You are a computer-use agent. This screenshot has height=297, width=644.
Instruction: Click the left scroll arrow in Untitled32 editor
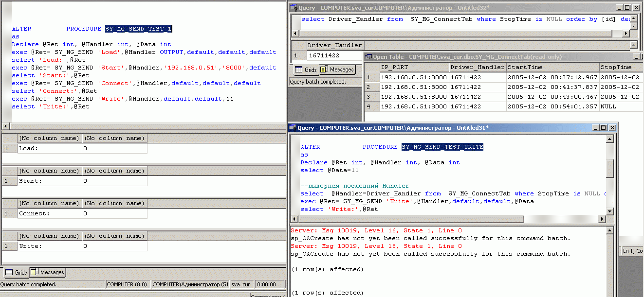pos(295,34)
